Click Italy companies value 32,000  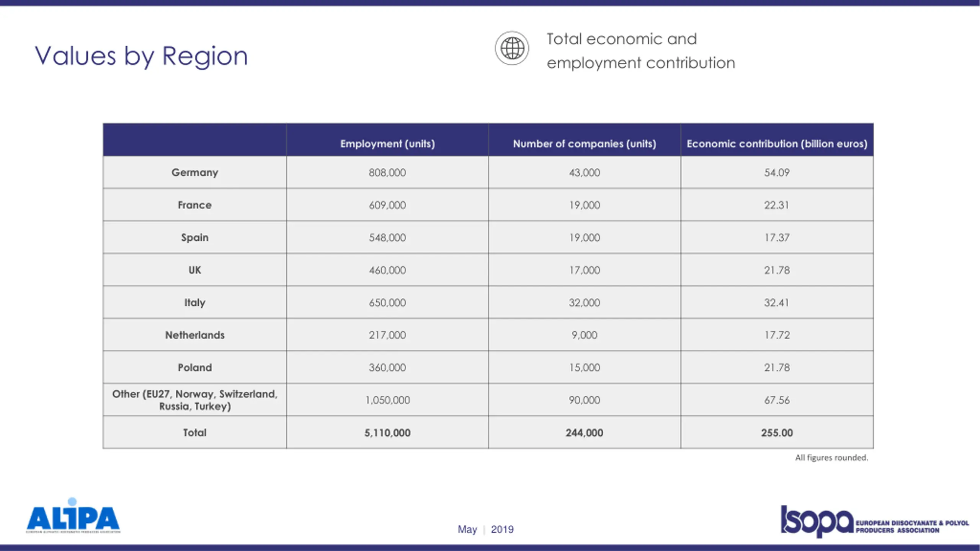coord(585,303)
